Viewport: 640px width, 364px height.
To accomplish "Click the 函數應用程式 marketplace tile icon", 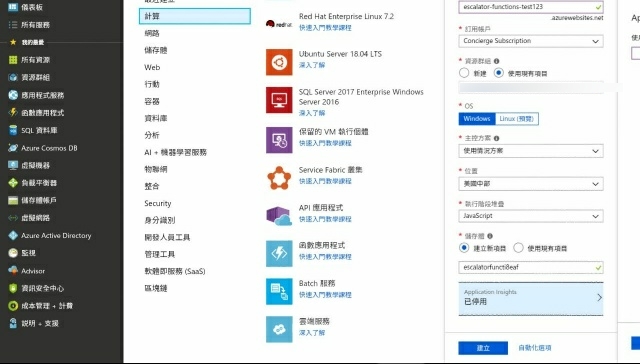I will coord(279,253).
